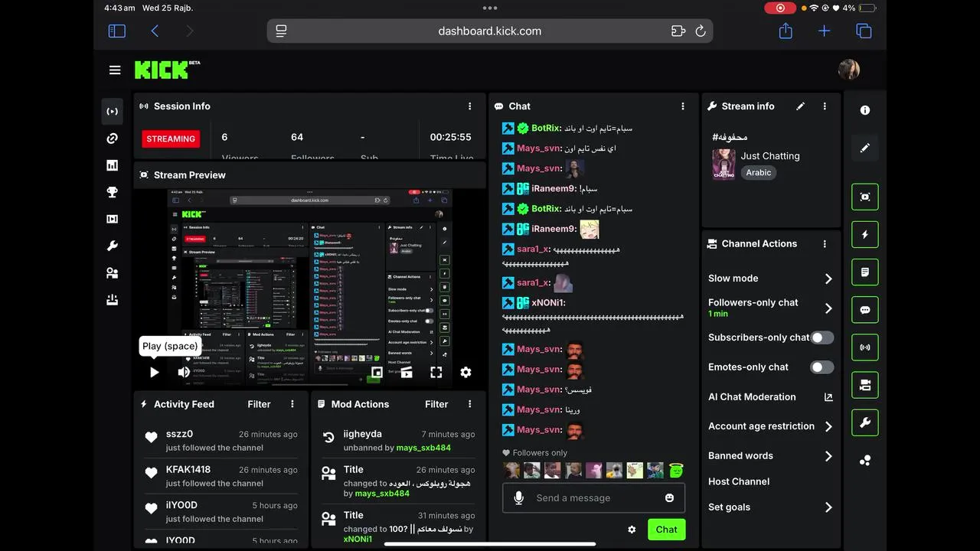Click the Safari address bar dashboard.kick.com
980x551 pixels.
pos(490,31)
